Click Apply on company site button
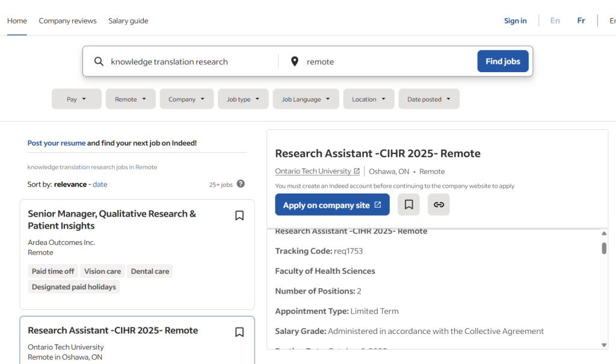Viewport: 616px width, 364px height. [x=332, y=205]
